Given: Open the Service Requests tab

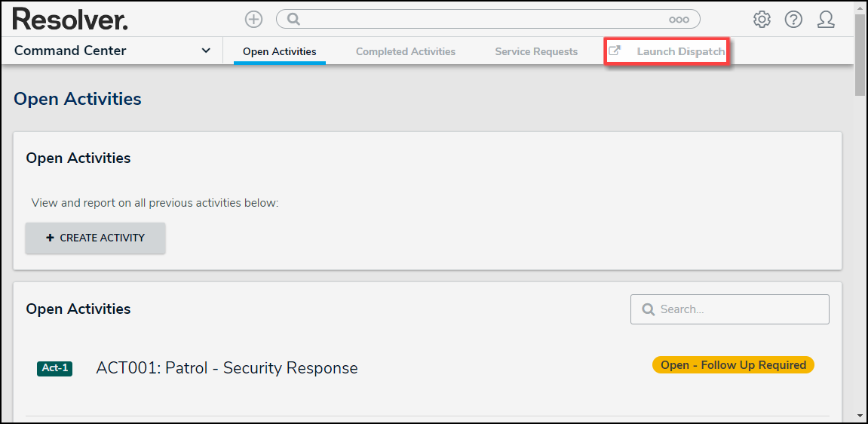Looking at the screenshot, I should (536, 52).
